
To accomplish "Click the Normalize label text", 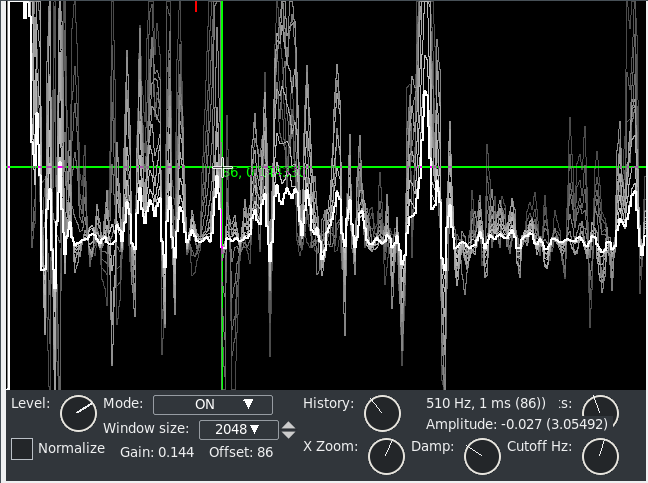I will [71, 448].
